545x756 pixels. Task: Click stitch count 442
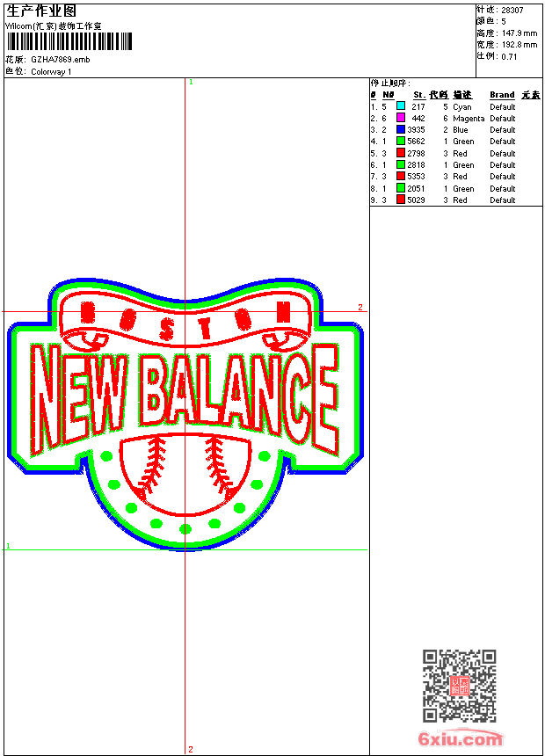click(x=418, y=119)
